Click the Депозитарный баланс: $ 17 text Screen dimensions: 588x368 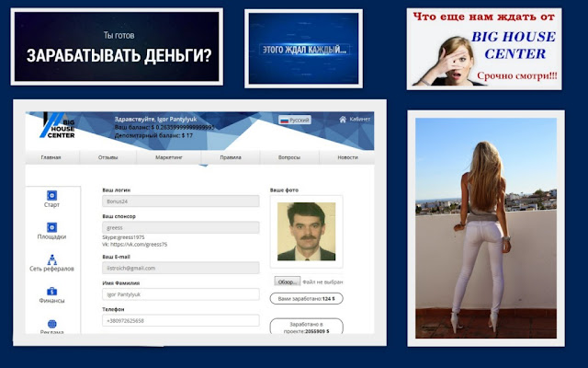(153, 135)
